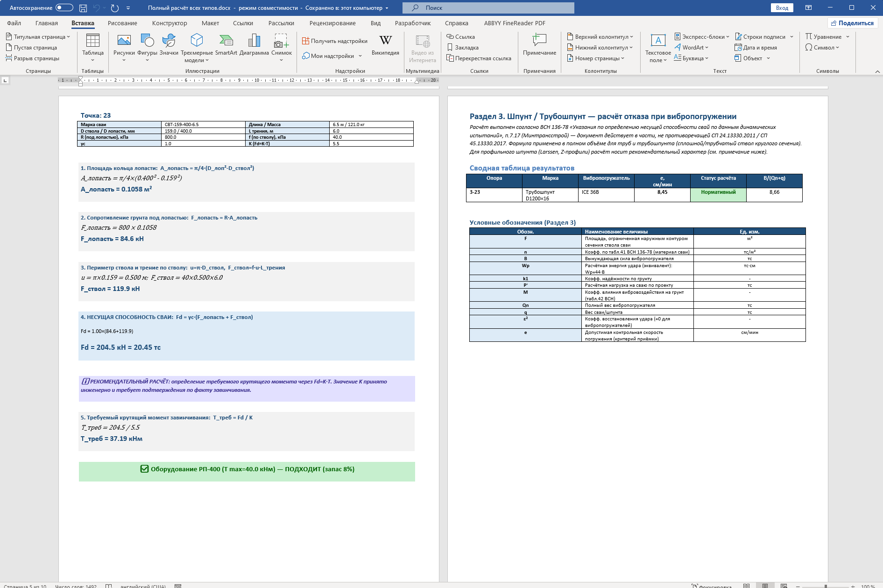The width and height of the screenshot is (883, 588).
Task: Open the WordArt dropdown
Action: pyautogui.click(x=691, y=47)
